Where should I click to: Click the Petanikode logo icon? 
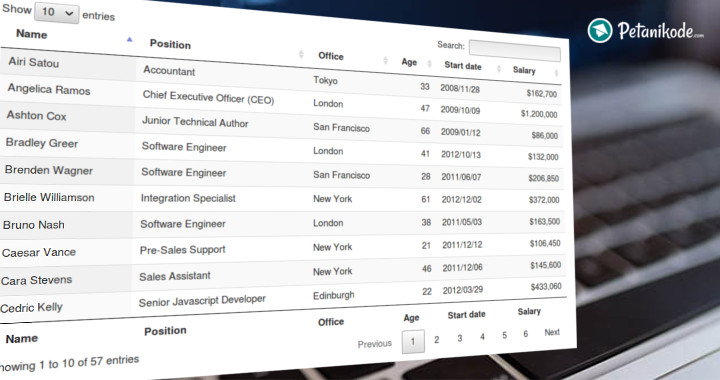[600, 31]
